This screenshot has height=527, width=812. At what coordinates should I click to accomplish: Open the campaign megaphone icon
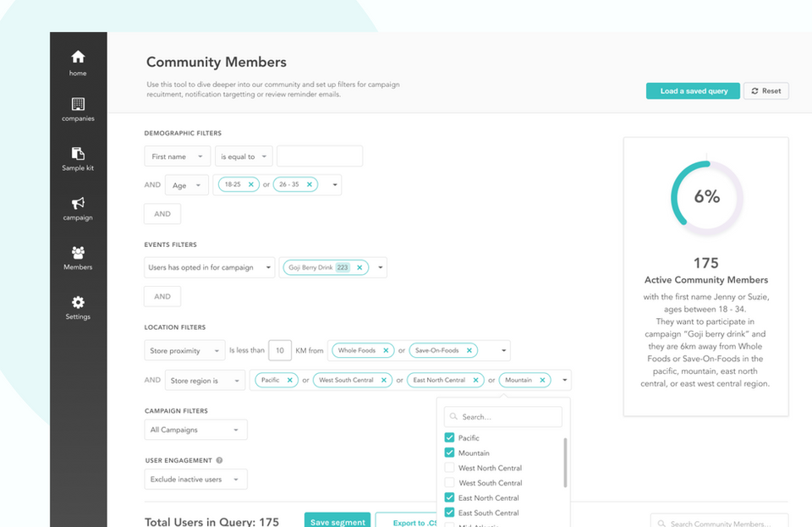pos(78,204)
